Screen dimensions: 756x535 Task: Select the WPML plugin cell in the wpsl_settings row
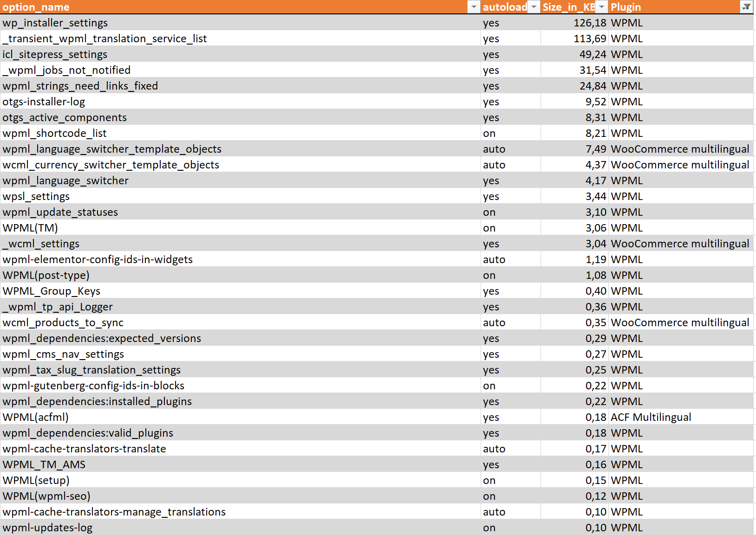tap(681, 196)
